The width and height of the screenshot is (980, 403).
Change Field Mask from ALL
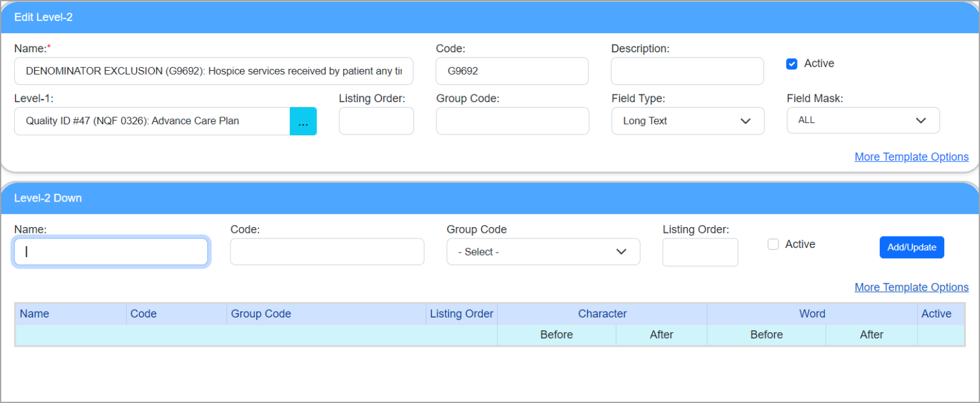click(x=863, y=120)
